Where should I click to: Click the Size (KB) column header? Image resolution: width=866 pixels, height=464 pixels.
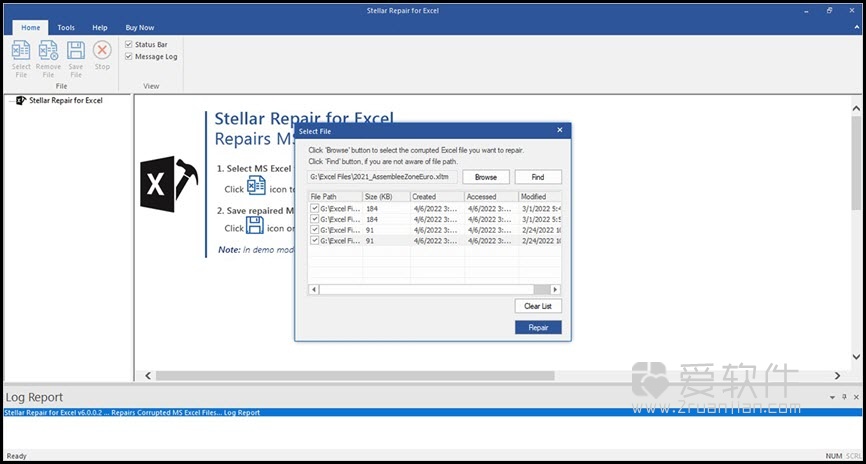coord(387,196)
